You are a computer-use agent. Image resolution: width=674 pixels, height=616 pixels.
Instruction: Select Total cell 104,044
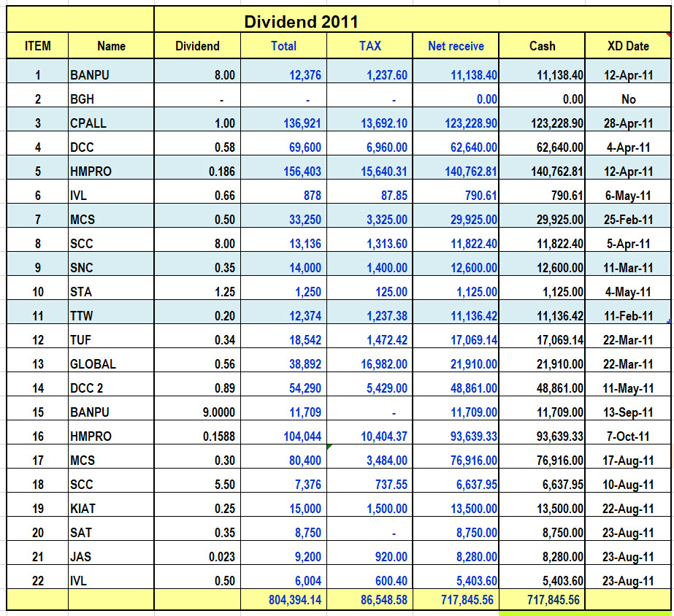click(x=284, y=432)
